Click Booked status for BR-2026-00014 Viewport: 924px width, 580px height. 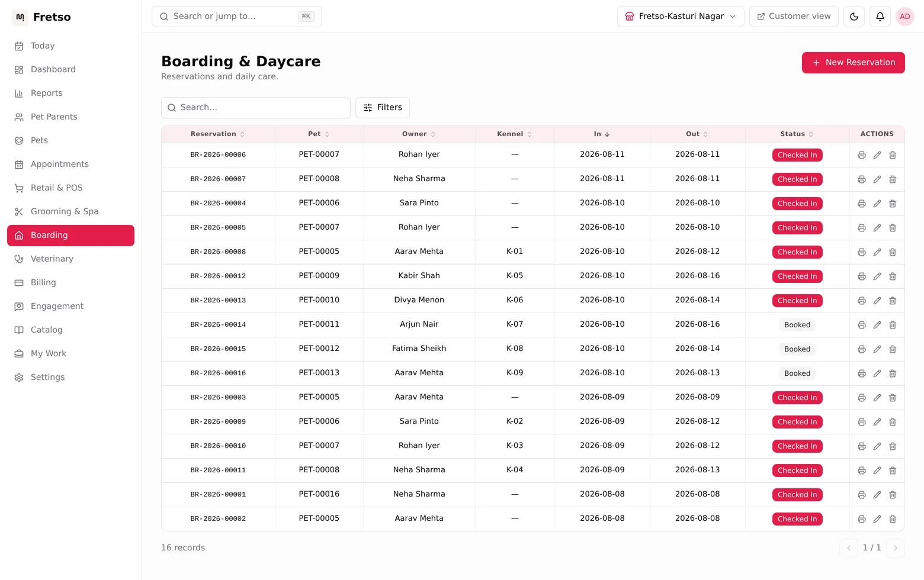pyautogui.click(x=797, y=325)
